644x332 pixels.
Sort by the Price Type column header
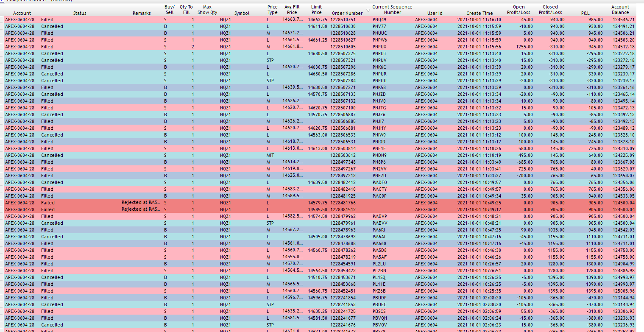coord(273,10)
